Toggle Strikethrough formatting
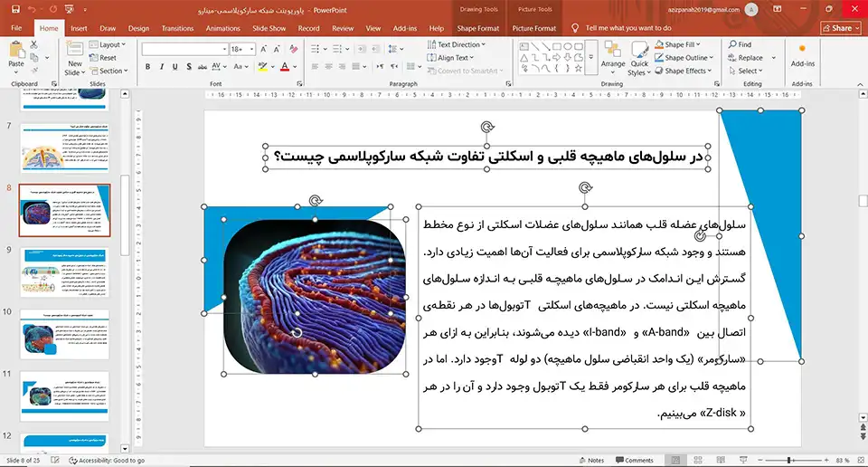Screen dimensions: 868x467 click(202, 66)
